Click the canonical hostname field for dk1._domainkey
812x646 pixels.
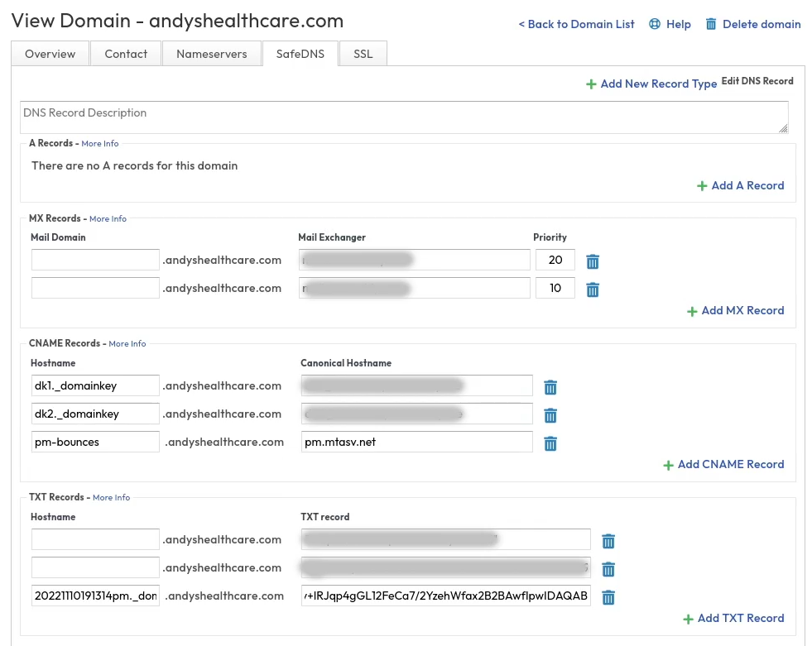(x=417, y=385)
